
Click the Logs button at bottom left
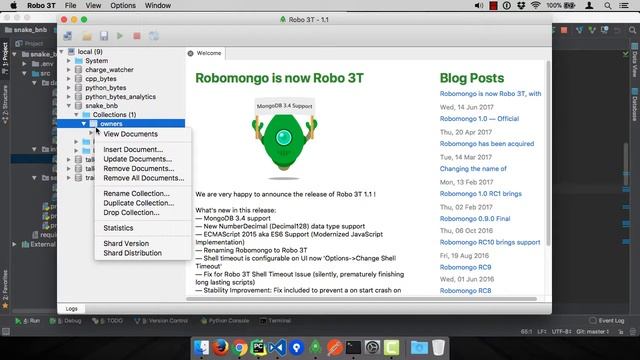(x=71, y=309)
